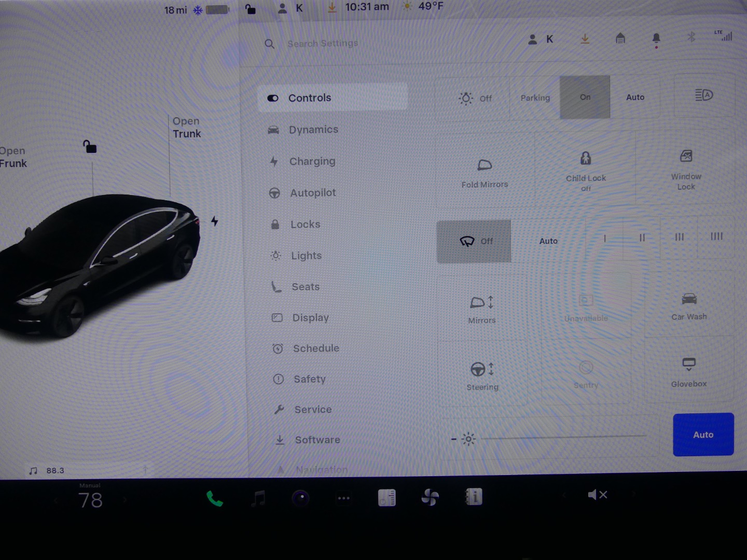This screenshot has width=747, height=560.
Task: Open the climate fan icon
Action: pos(430,497)
